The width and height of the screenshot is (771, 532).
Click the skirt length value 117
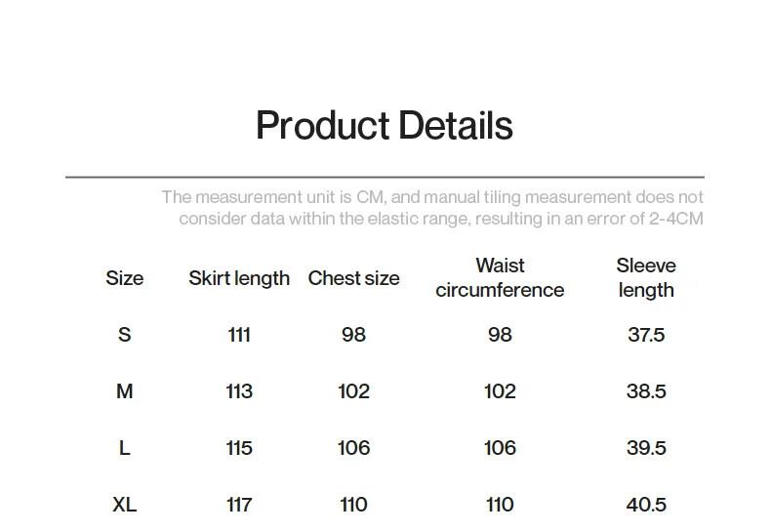(x=239, y=505)
